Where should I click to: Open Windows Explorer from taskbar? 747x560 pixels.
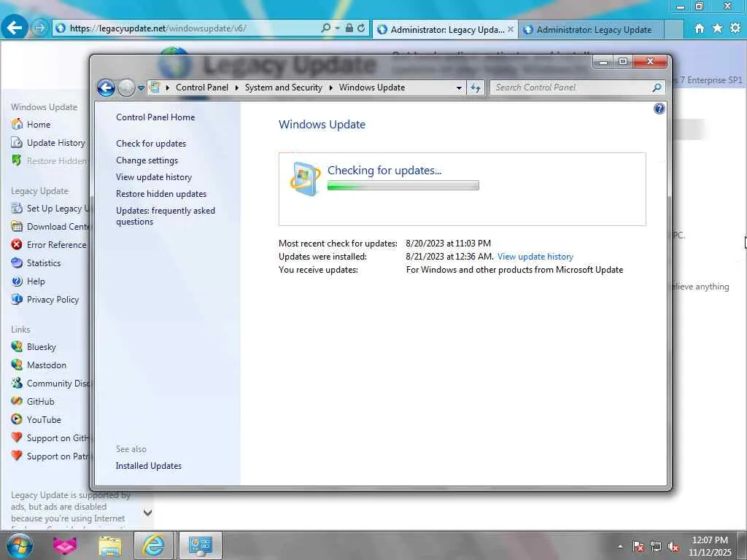[x=110, y=546]
